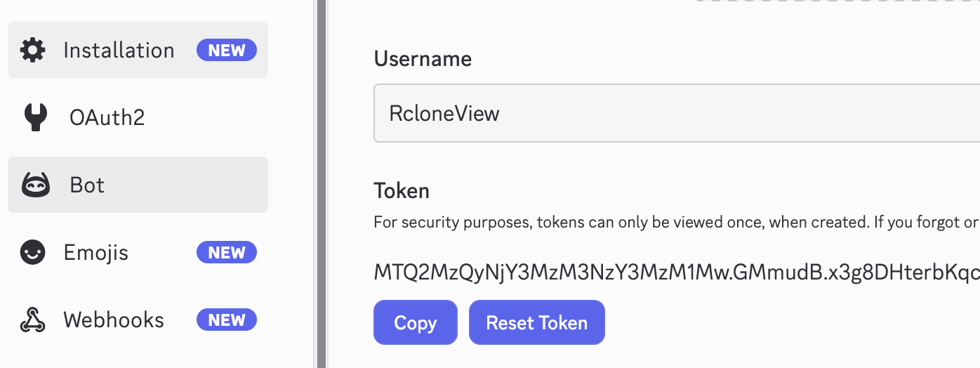
Task: Click the sidebar vertical scrollbar divider
Action: [322, 184]
